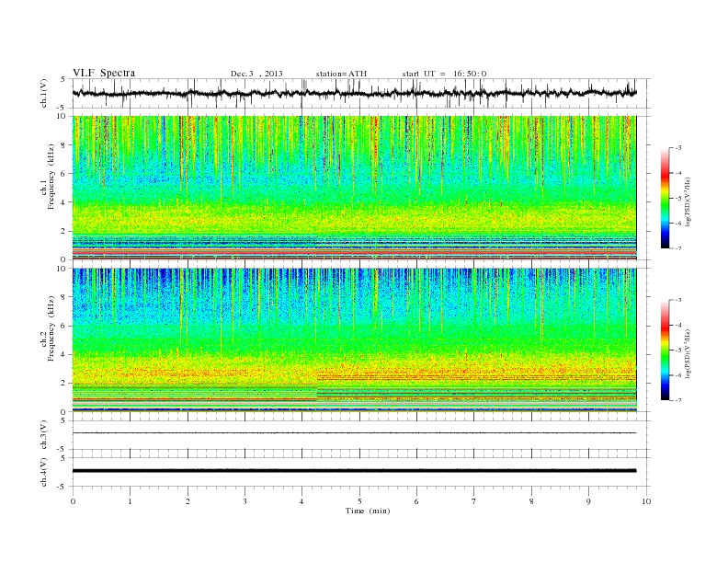Select the "ch.3(V)" axis label

tap(43, 435)
